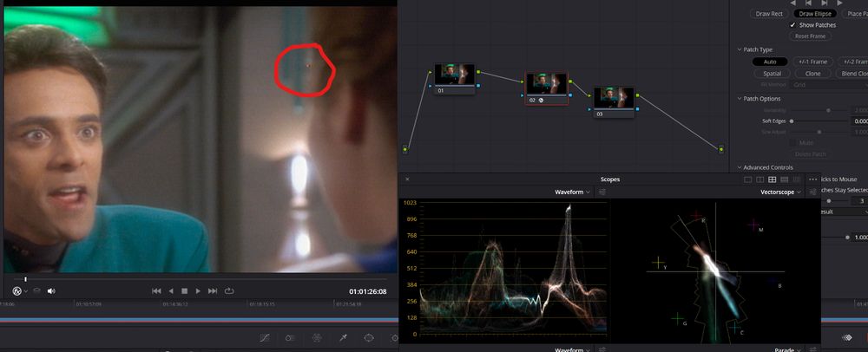Mute audio with the speaker icon
The width and height of the screenshot is (868, 352).
tap(51, 290)
